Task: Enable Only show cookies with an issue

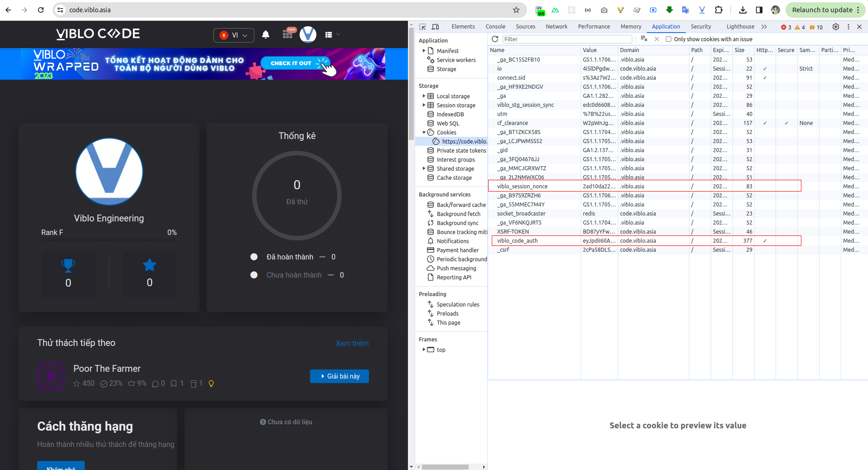Action: pyautogui.click(x=669, y=39)
